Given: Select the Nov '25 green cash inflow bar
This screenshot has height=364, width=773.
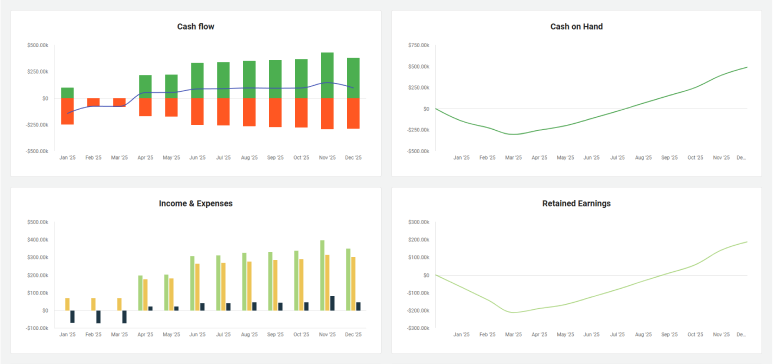Looking at the screenshot, I should point(327,75).
